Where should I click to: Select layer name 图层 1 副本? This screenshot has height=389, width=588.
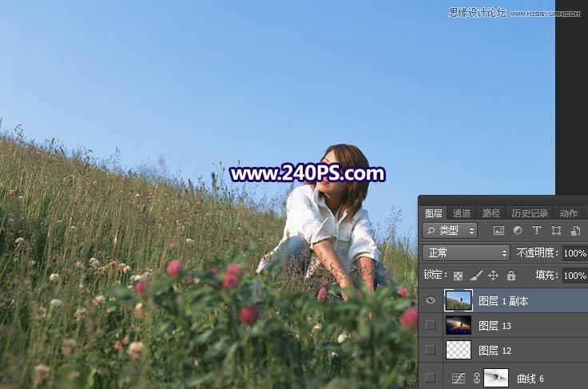(503, 301)
